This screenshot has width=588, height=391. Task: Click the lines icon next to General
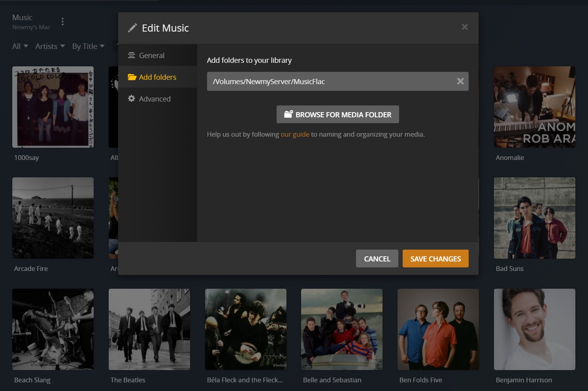(x=132, y=55)
